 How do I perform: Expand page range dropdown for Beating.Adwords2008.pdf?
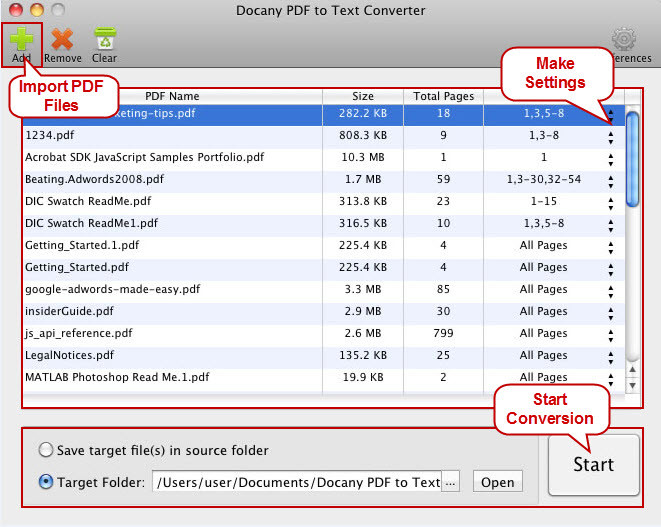coord(610,180)
